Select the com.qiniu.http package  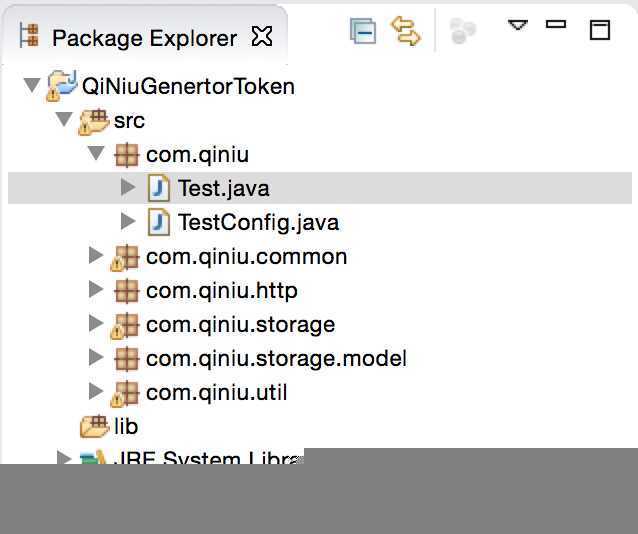tap(222, 291)
